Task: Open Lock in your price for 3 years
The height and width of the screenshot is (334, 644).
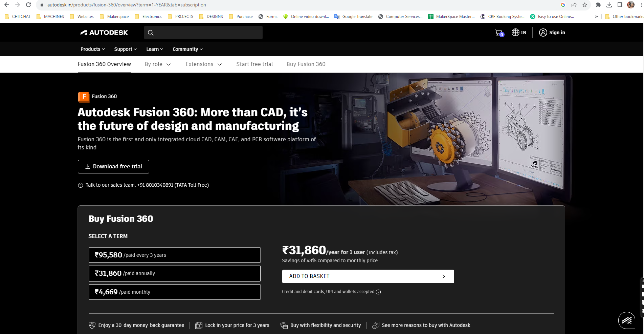Action: [237, 325]
